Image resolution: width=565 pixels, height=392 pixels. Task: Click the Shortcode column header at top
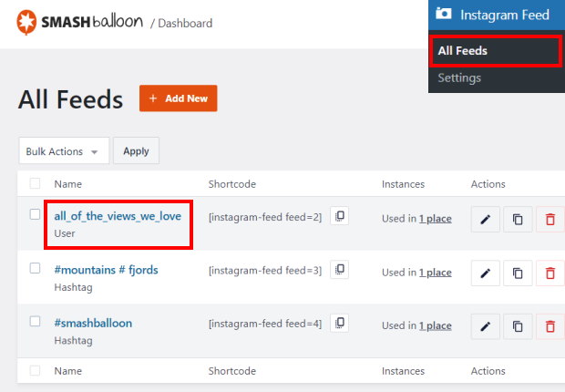pyautogui.click(x=232, y=184)
